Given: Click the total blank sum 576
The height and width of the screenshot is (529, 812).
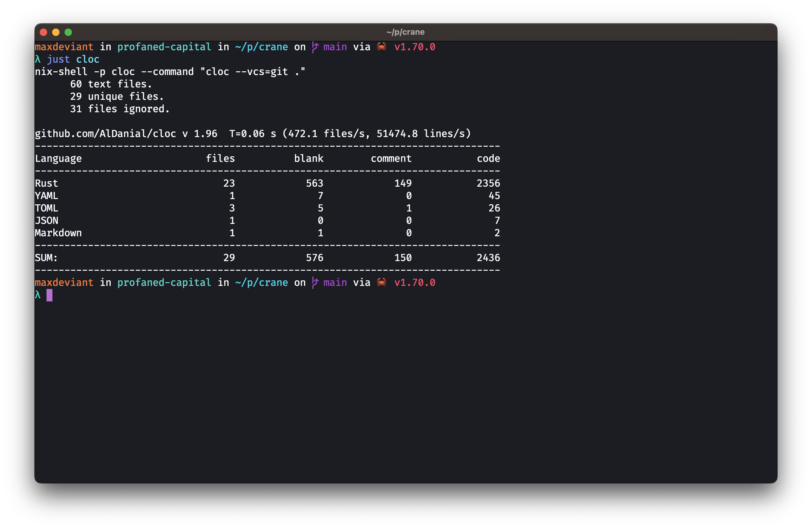Looking at the screenshot, I should 315,257.
